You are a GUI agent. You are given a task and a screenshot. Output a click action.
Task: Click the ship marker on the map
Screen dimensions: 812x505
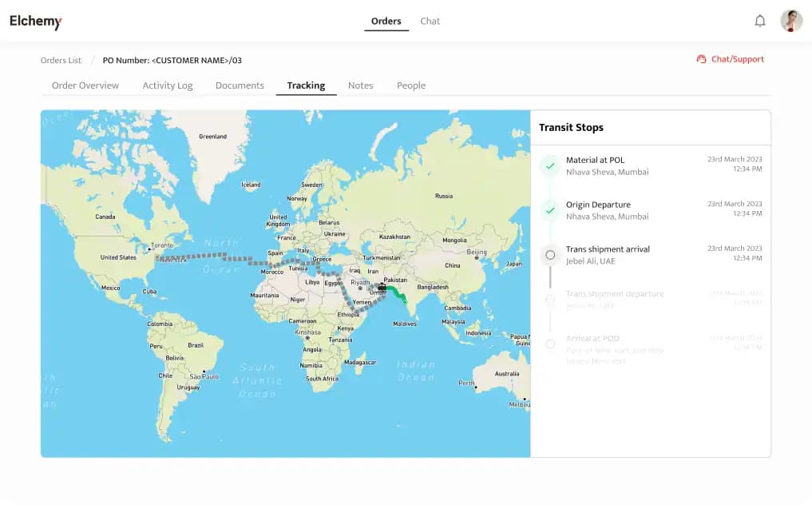tap(382, 286)
